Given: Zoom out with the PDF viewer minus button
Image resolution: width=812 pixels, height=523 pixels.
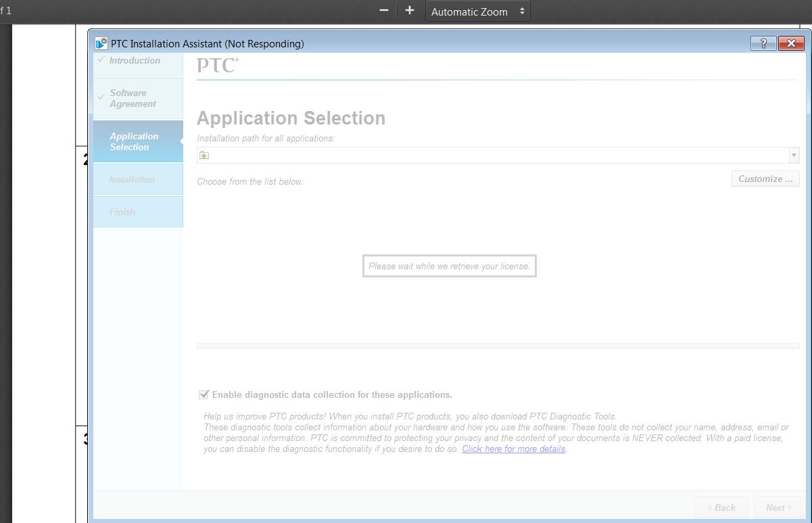Looking at the screenshot, I should coord(384,11).
